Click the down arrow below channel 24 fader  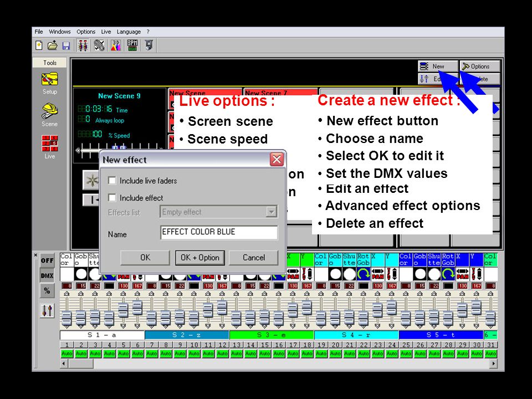tap(392, 326)
